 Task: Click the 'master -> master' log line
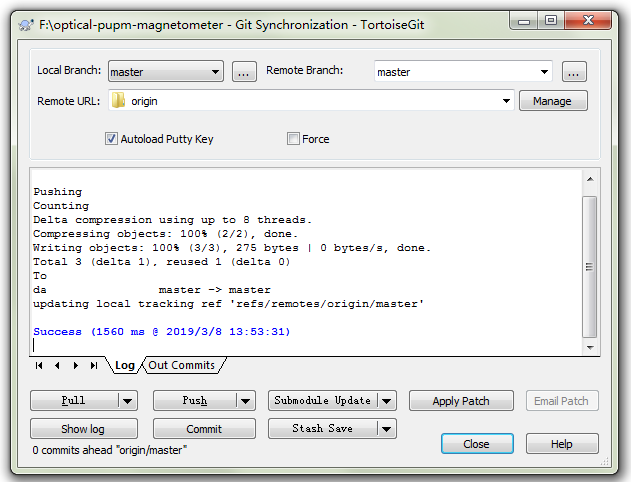pos(152,290)
